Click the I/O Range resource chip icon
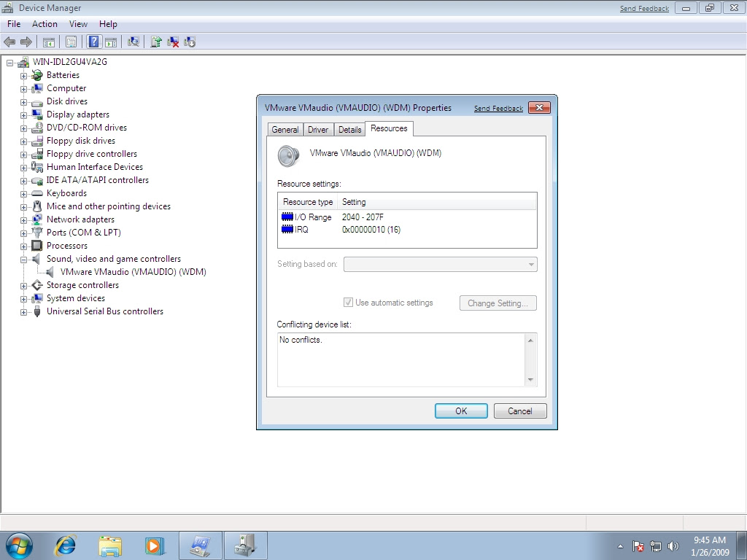747x560 pixels. [x=287, y=217]
